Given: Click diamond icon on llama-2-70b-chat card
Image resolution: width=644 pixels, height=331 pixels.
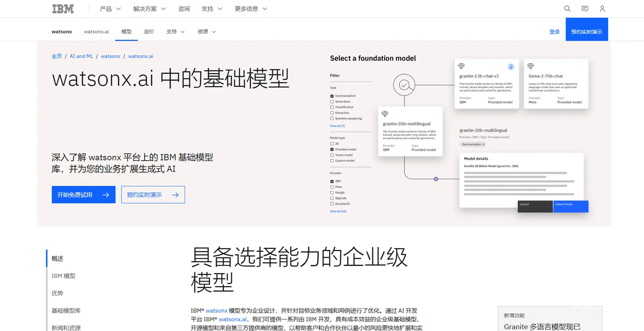Looking at the screenshot, I should [x=531, y=66].
